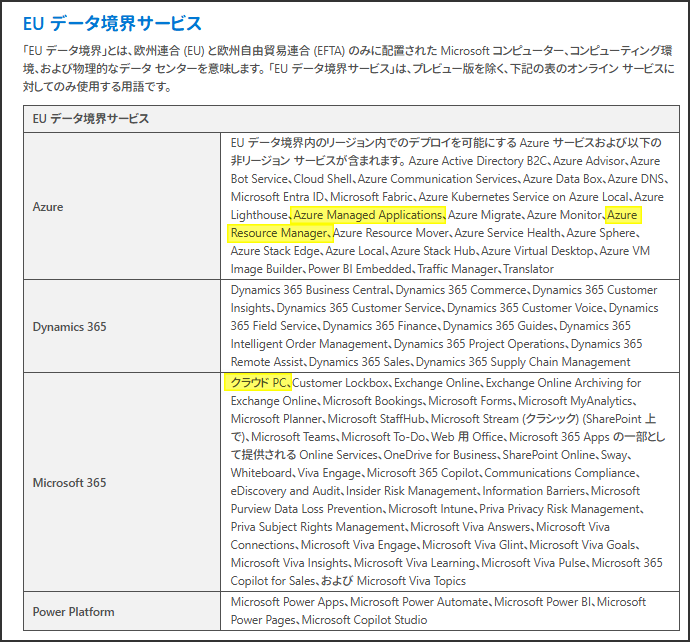
Task: Click 'Azure Stack Edge' text
Action: point(275,251)
